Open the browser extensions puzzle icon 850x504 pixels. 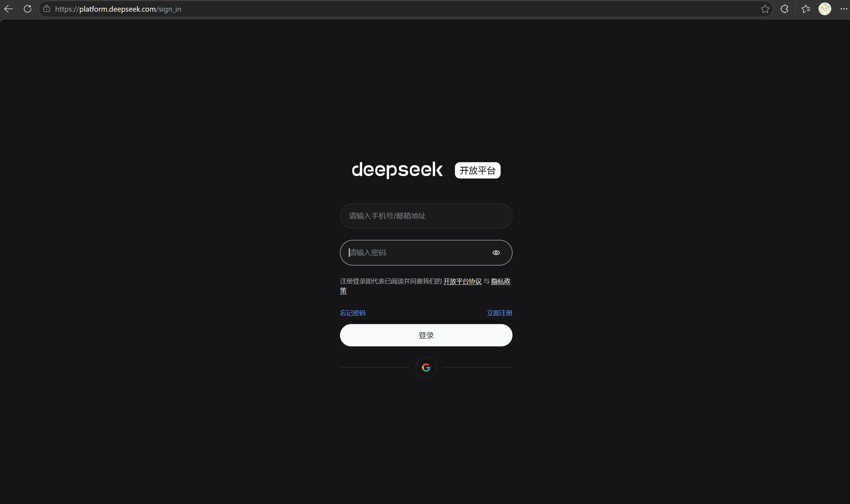(784, 9)
